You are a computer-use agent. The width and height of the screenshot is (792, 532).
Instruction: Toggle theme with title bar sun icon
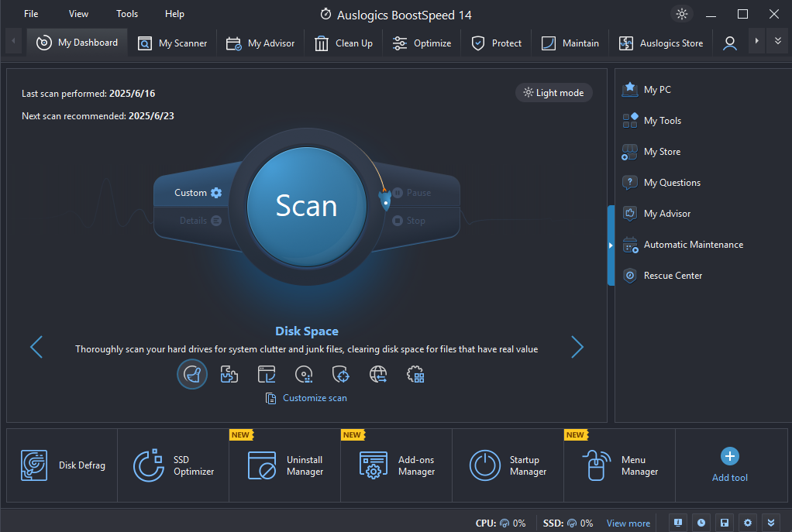(x=681, y=14)
